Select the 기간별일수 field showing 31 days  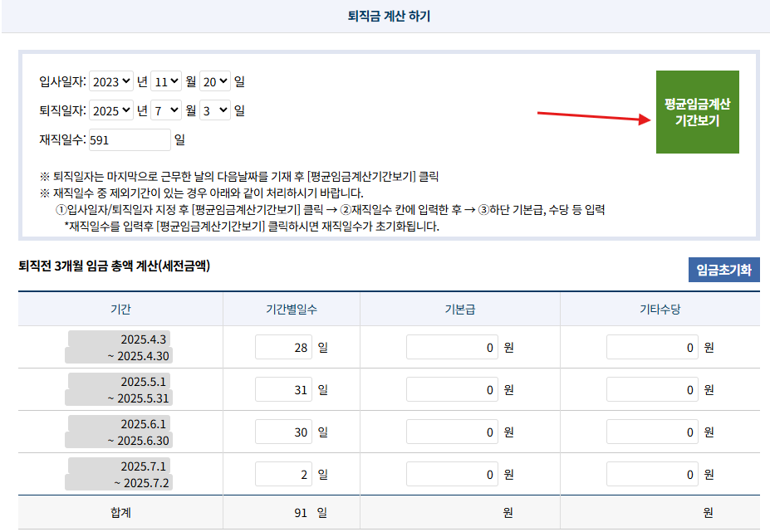[283, 389]
